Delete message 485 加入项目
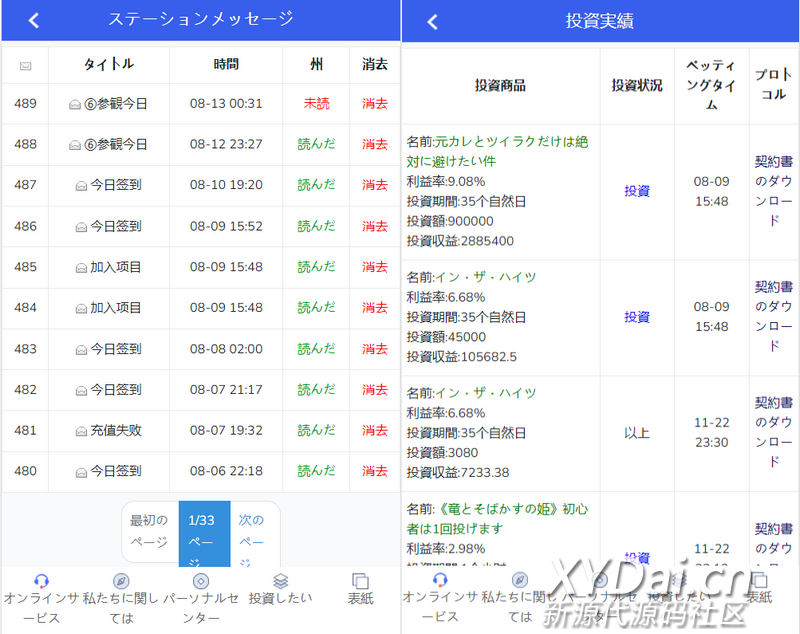800x634 pixels. (x=374, y=267)
